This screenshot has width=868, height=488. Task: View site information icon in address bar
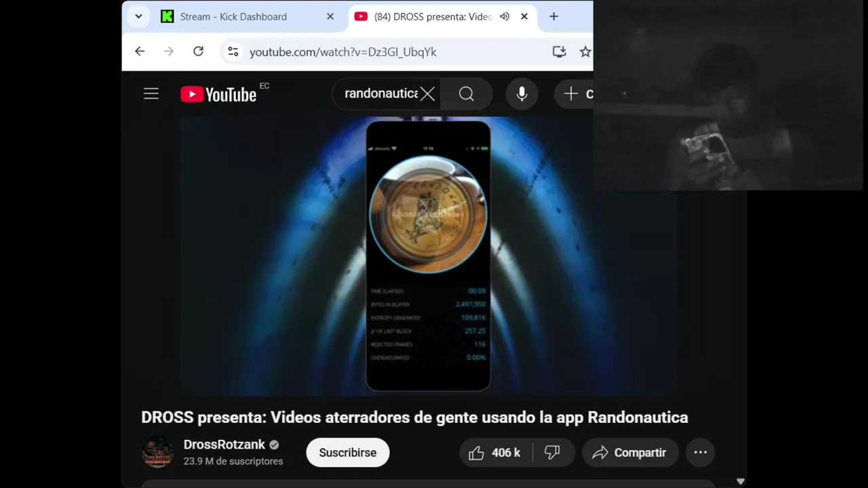233,52
